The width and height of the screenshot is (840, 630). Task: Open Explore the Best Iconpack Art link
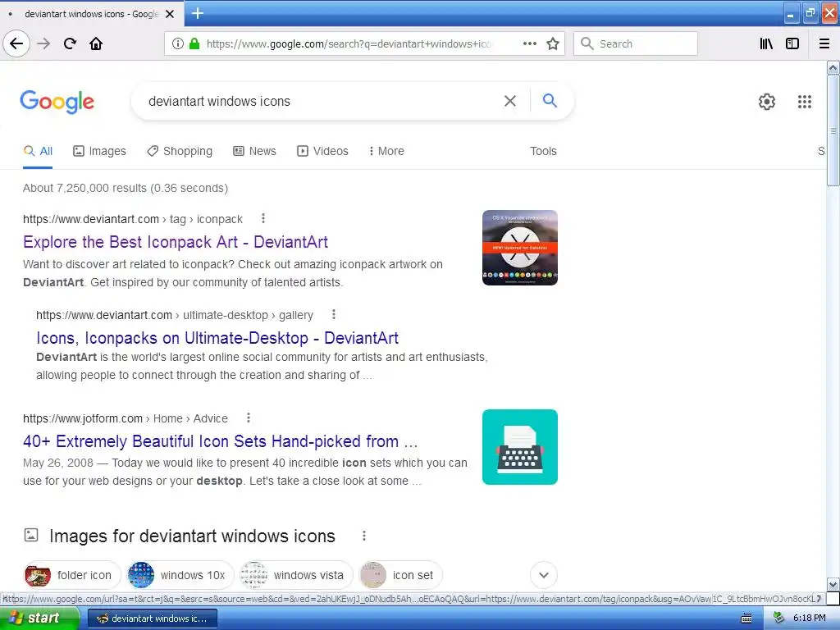coord(176,242)
